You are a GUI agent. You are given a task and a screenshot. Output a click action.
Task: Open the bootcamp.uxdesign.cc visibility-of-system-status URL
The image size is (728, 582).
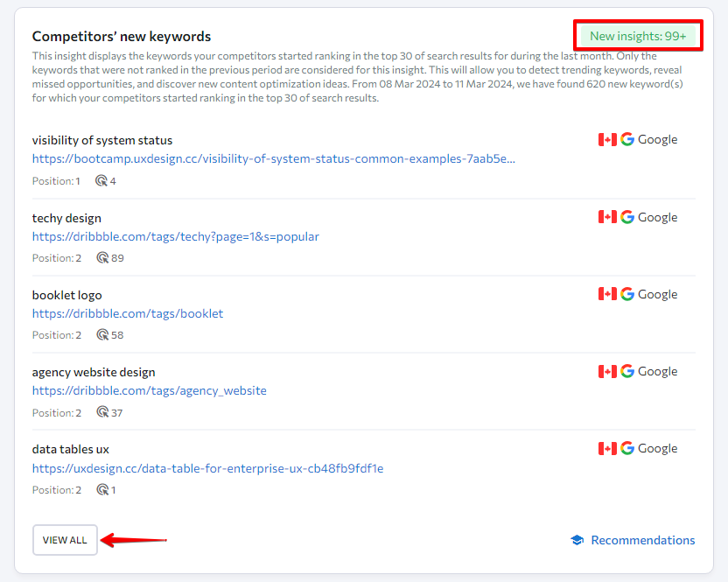274,159
